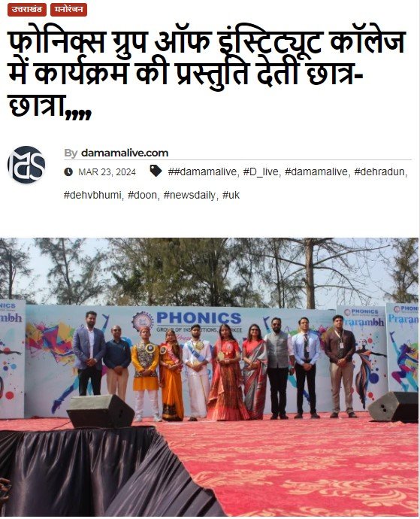Click the PHONICS banner in photo
Image resolution: width=420 pixels, height=519 pixels.
pyautogui.click(x=199, y=318)
